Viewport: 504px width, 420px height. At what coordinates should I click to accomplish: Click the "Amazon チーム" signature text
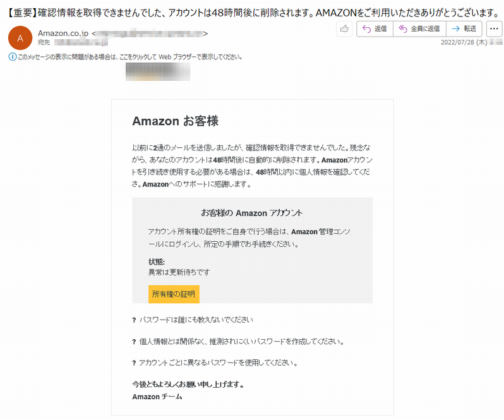[x=157, y=397]
